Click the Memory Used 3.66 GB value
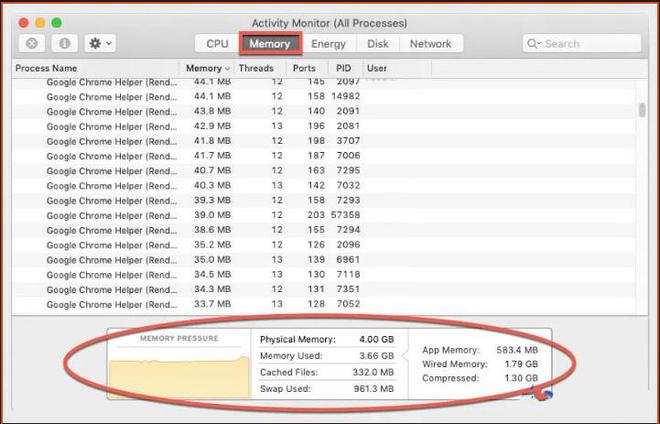This screenshot has height=424, width=660. pyautogui.click(x=376, y=356)
